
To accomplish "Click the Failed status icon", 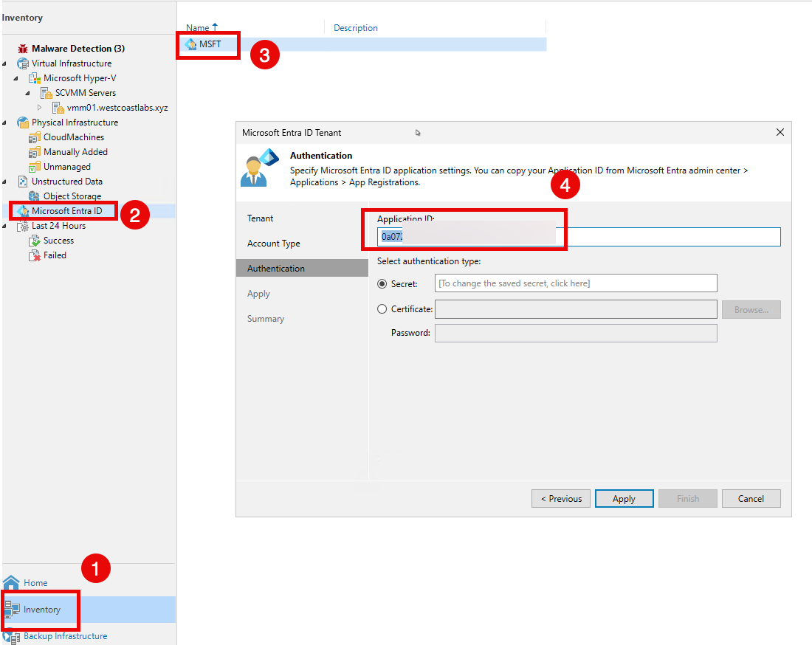I will (x=34, y=255).
